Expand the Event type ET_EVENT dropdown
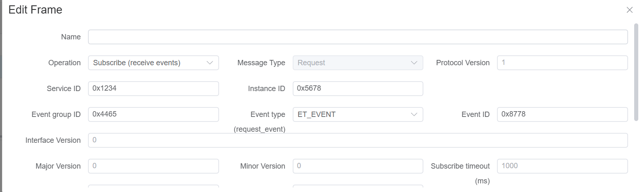This screenshot has height=192, width=644. [357, 114]
